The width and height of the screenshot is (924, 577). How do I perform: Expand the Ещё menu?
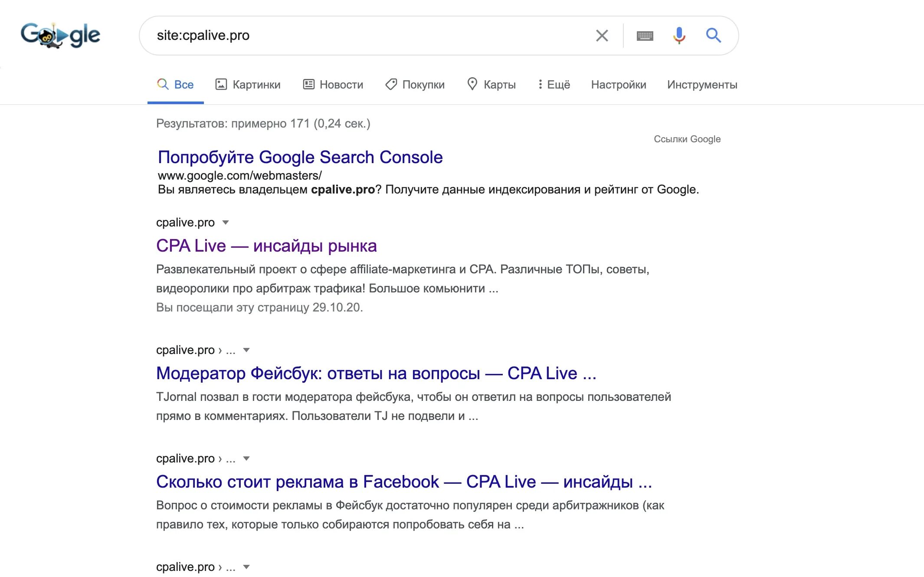554,85
